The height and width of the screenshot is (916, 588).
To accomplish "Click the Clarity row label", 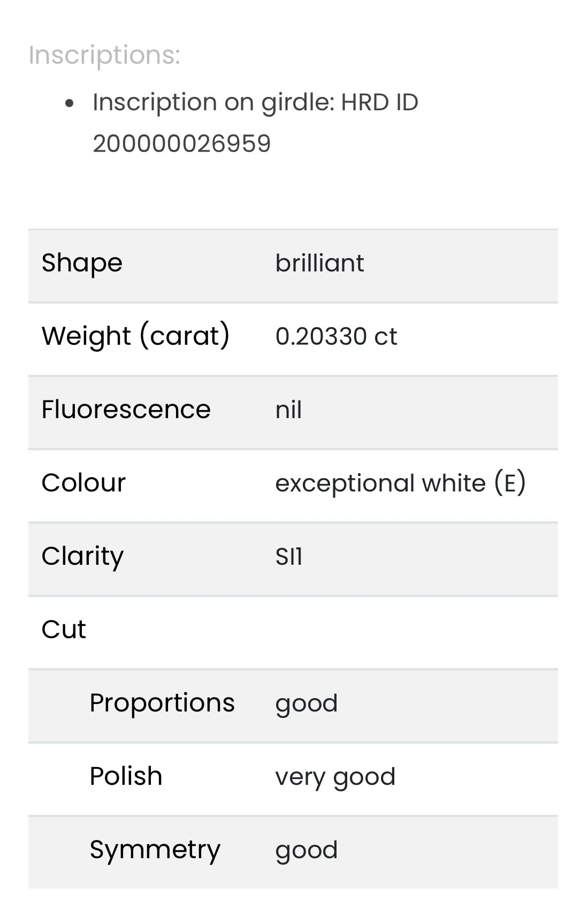I will point(82,556).
